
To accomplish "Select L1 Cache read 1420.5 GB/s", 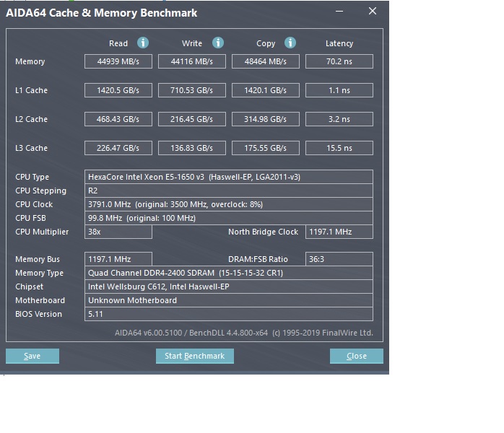I will click(x=118, y=90).
